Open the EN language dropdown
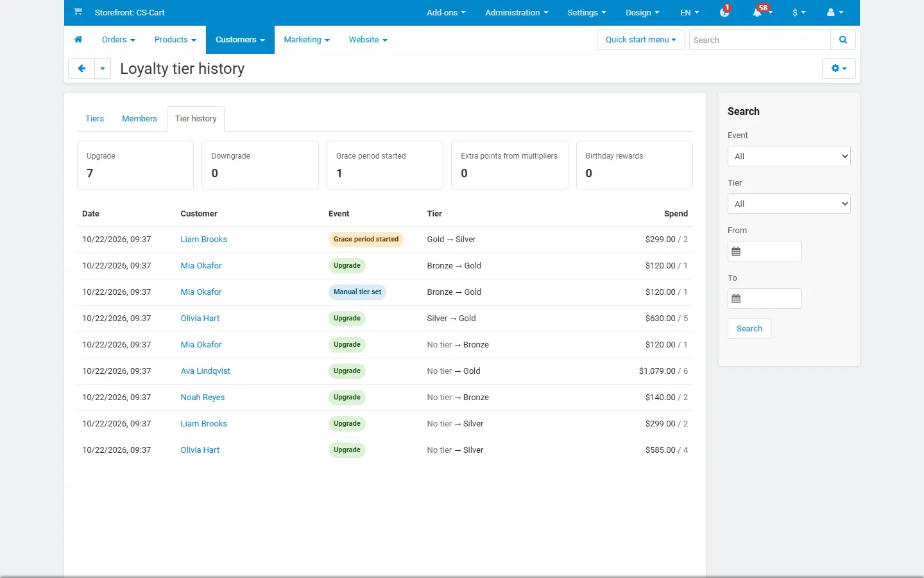Screen dimensions: 924x578 (690, 12)
